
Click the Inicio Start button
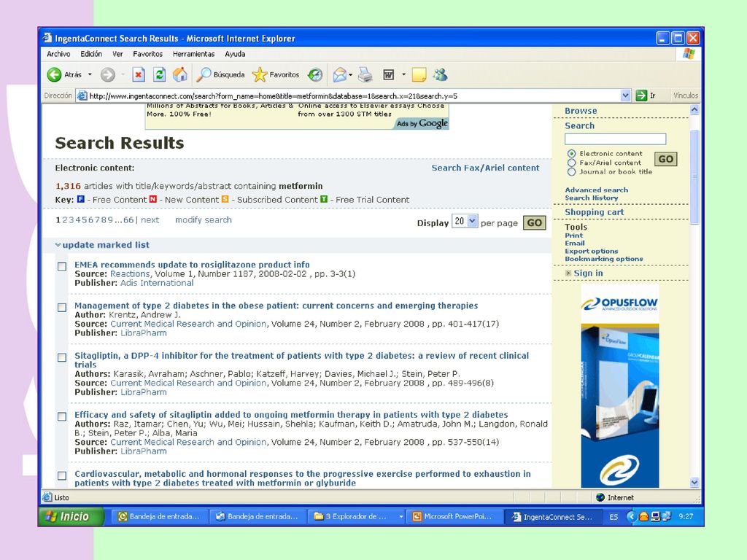(x=71, y=517)
